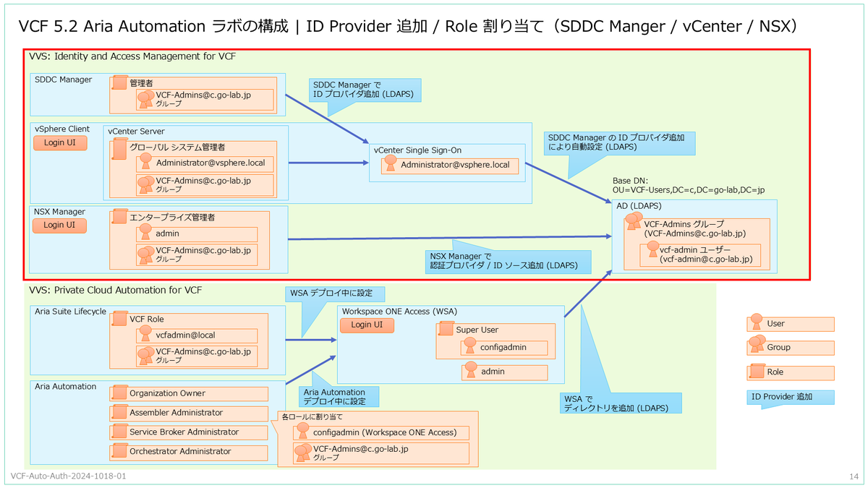This screenshot has height=488, width=868.
Task: Select the vSphere Client label
Action: [62, 129]
